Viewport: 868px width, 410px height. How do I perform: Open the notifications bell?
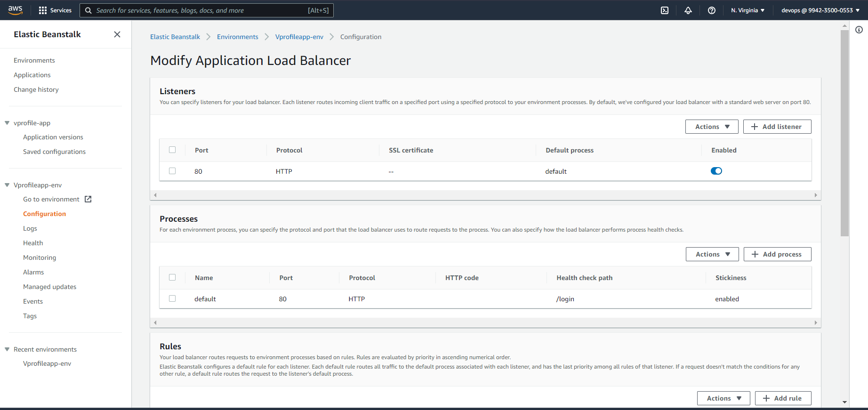[688, 10]
